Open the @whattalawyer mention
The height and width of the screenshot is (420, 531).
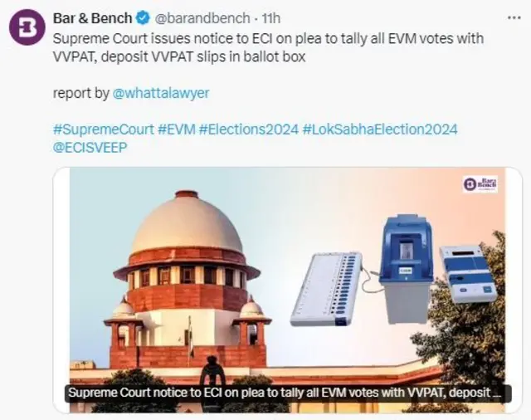click(x=164, y=94)
